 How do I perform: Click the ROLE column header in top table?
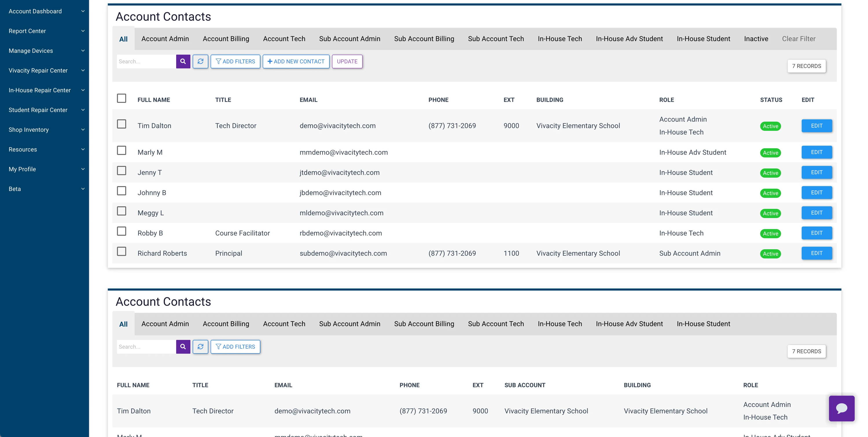[x=667, y=100]
